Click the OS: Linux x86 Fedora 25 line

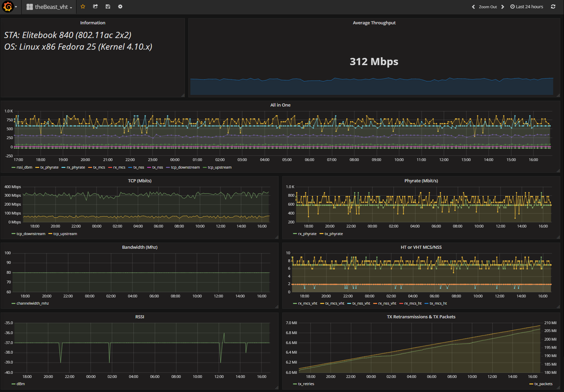tap(78, 47)
